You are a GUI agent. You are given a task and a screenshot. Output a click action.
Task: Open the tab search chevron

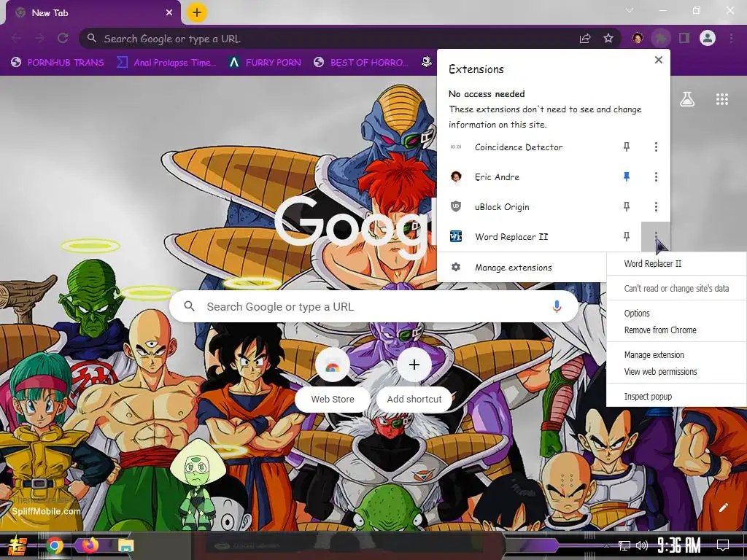(630, 10)
